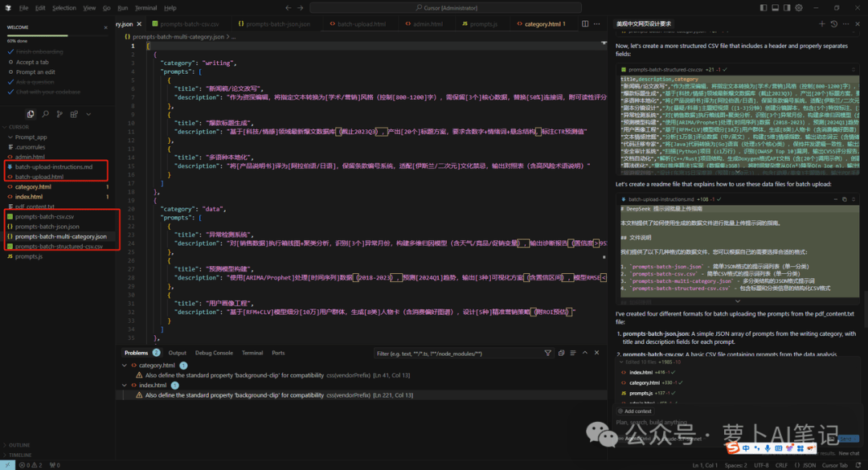Click the filter funnel icon in Problems
Viewport: 868px width, 470px height.
(x=547, y=354)
